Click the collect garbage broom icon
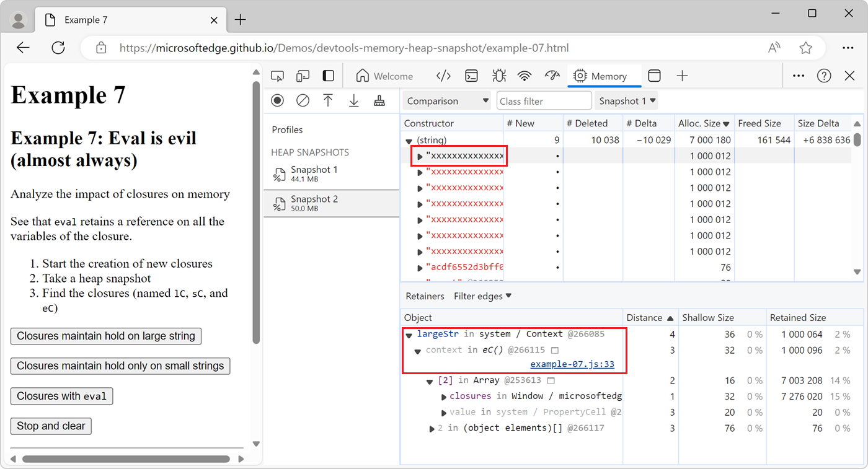Screen dimensions: 868x469 coord(379,101)
